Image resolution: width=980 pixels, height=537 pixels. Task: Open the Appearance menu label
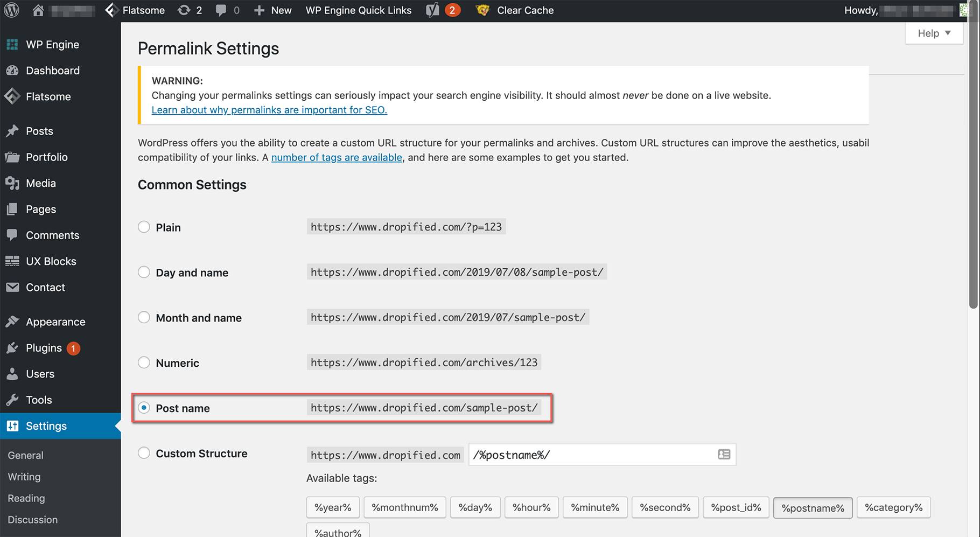55,322
